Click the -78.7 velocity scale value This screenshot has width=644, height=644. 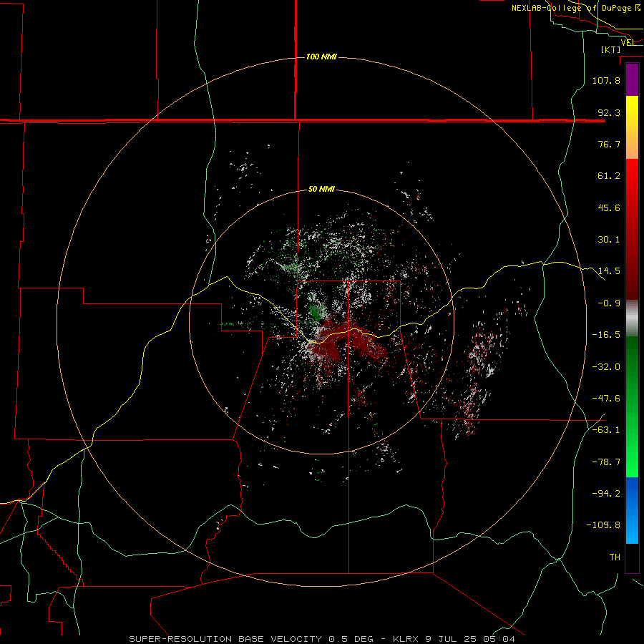pos(606,462)
